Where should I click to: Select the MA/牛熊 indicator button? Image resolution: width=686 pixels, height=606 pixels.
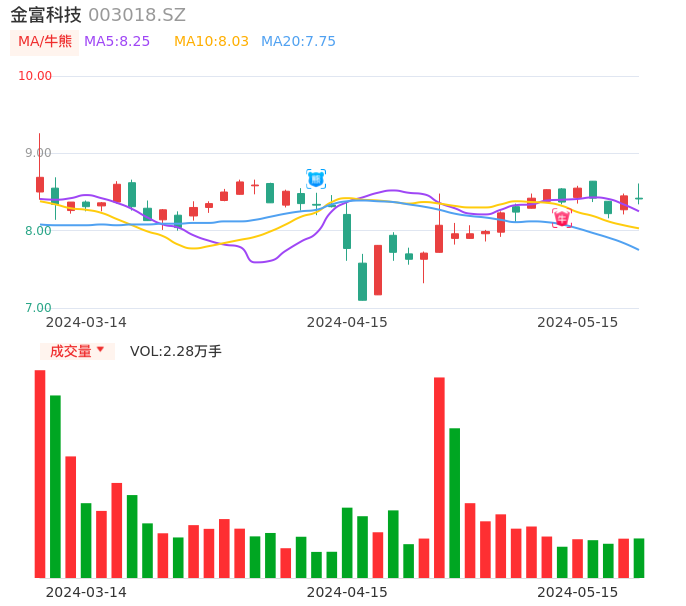click(45, 42)
